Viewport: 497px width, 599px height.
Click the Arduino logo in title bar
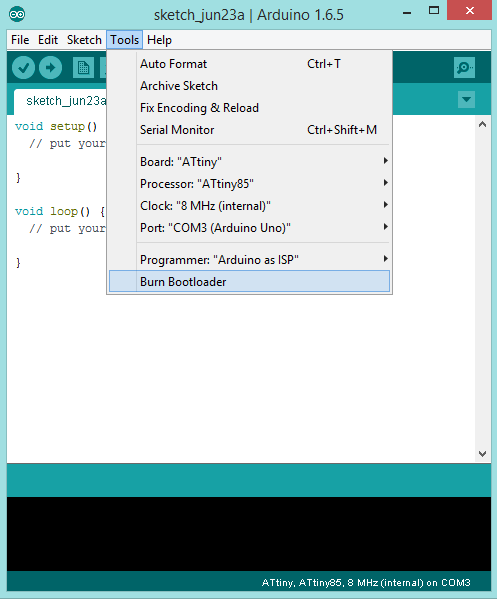[17, 15]
